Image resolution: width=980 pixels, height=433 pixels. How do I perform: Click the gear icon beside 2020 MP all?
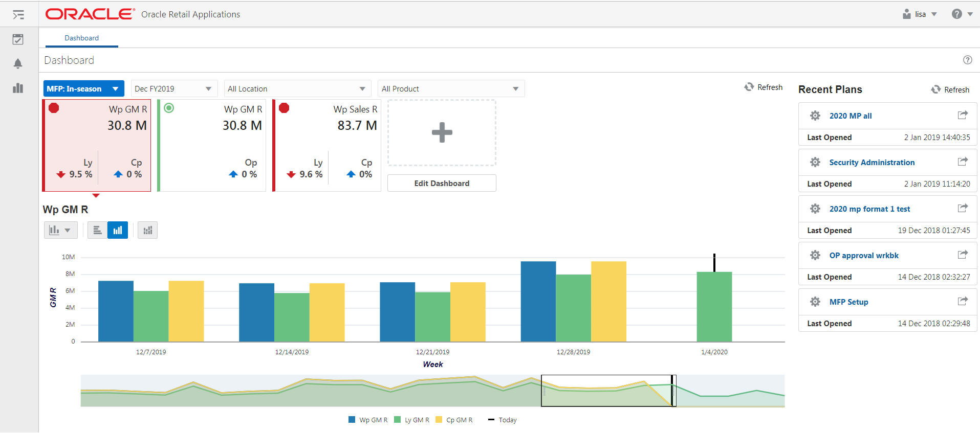click(x=815, y=116)
